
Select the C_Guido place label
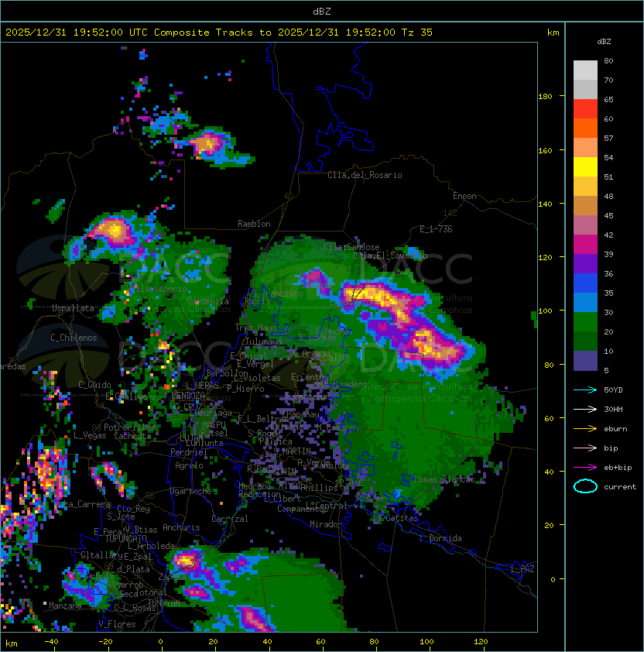pyautogui.click(x=94, y=385)
